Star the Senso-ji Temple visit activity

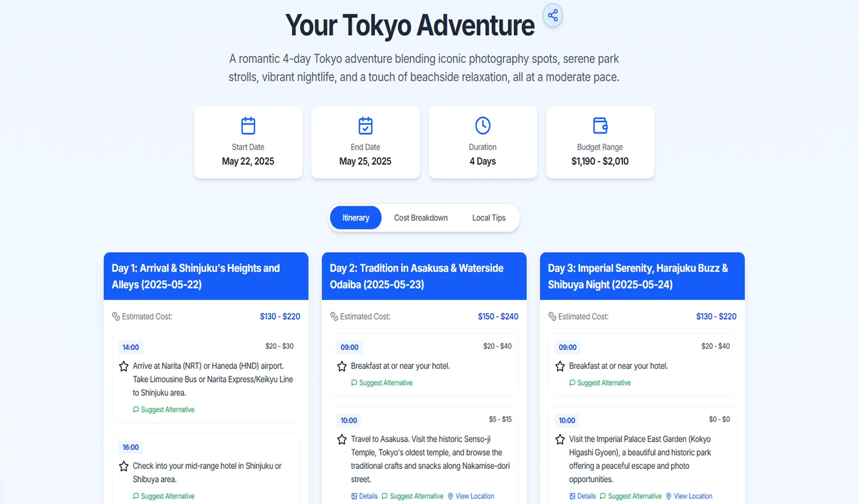pyautogui.click(x=342, y=440)
